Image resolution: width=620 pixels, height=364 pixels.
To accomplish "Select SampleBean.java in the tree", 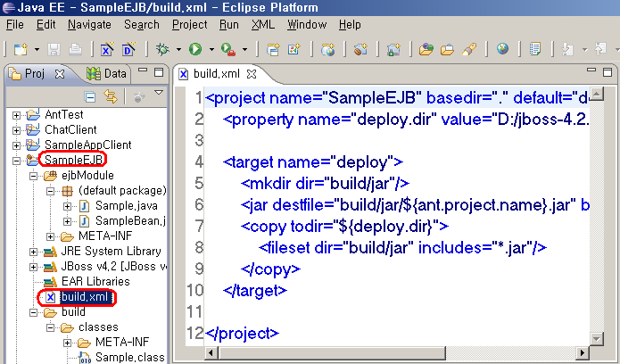I will point(130,220).
